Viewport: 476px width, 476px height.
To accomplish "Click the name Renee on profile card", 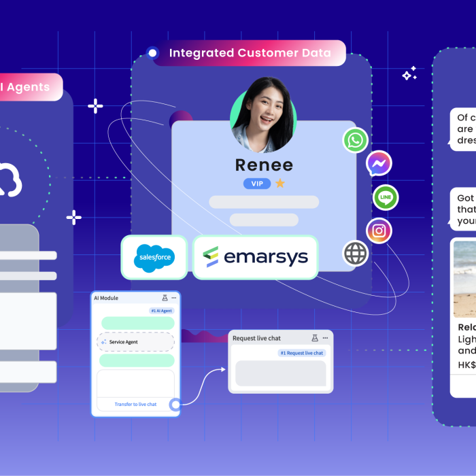I will click(264, 165).
